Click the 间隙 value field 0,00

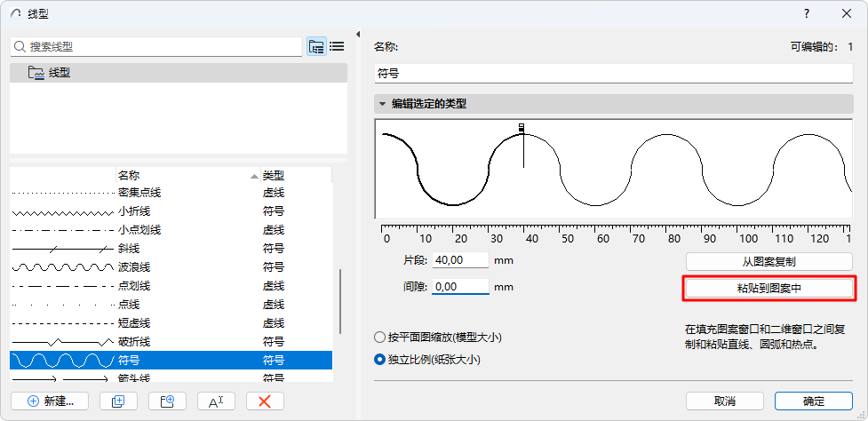[460, 287]
